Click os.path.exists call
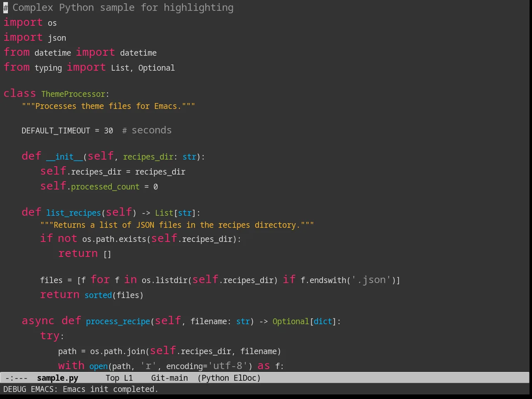Viewport: 532px width, 399px height. [x=114, y=239]
